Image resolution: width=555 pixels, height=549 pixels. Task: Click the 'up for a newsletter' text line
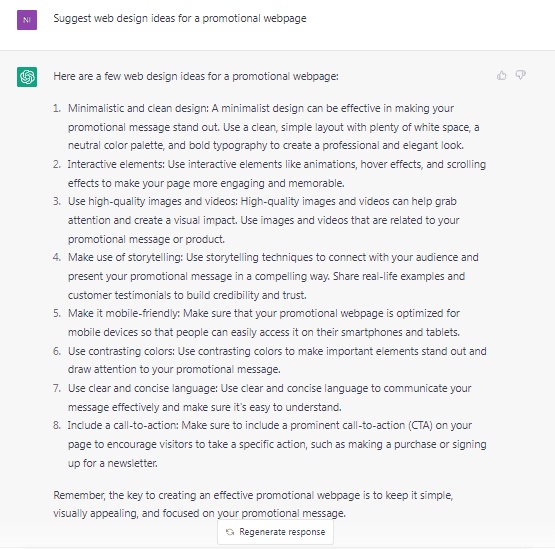113,463
